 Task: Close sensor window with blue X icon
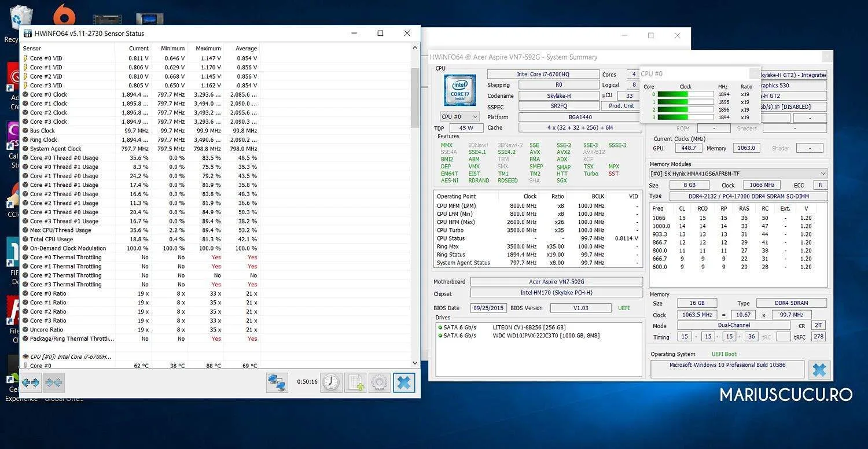pos(404,382)
